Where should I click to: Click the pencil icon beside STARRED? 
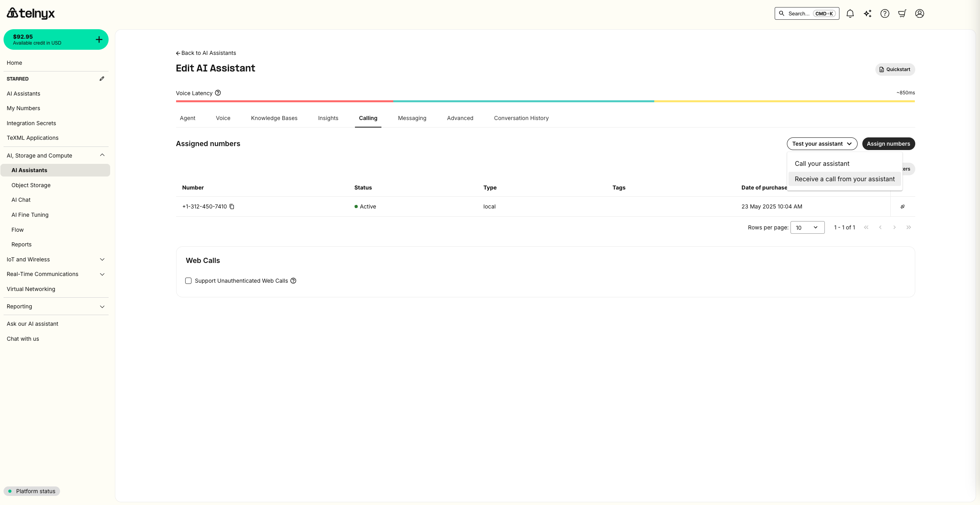click(x=102, y=79)
